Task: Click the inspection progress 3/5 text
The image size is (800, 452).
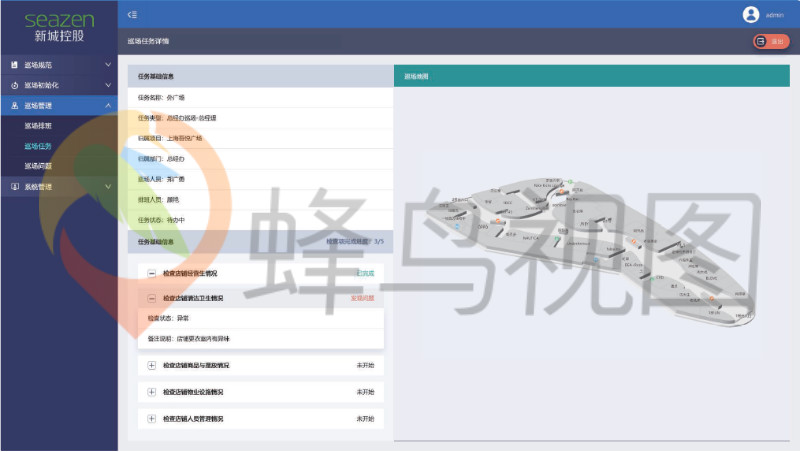Action: tap(355, 241)
